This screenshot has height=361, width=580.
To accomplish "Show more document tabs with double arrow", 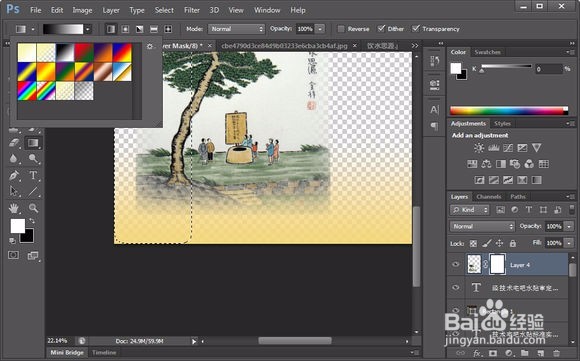I will 415,46.
